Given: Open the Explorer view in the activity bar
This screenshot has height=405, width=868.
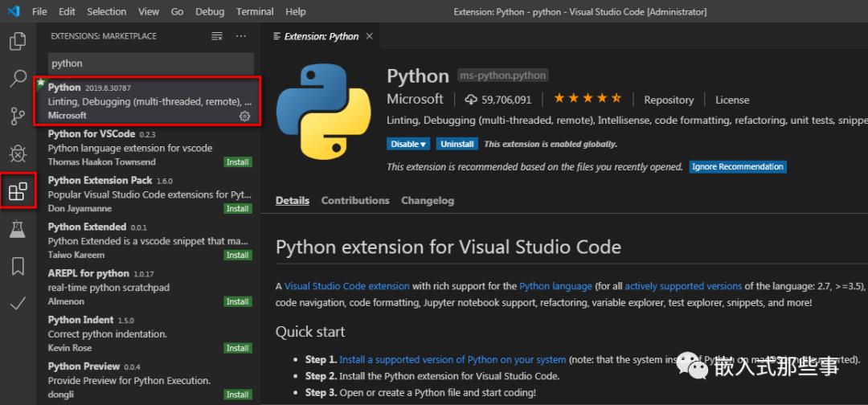Looking at the screenshot, I should click(x=18, y=42).
